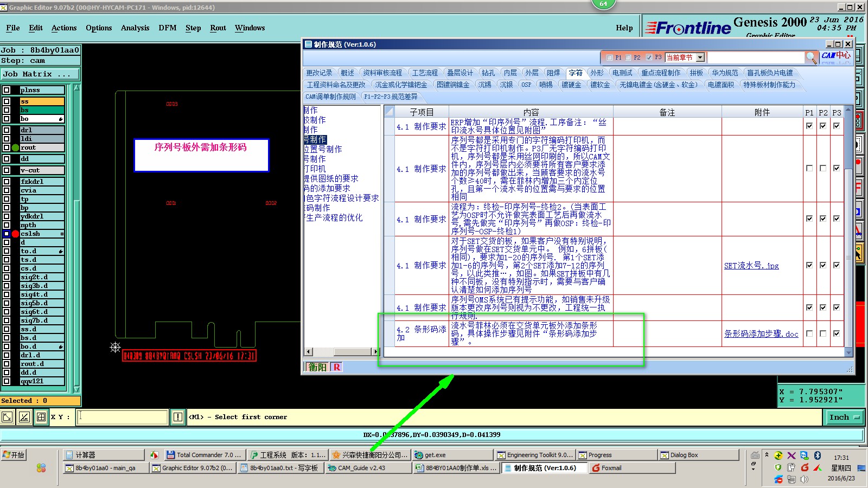This screenshot has height=488, width=868.
Task: Click table vertical scrollbar down arrow
Action: pyautogui.click(x=849, y=352)
